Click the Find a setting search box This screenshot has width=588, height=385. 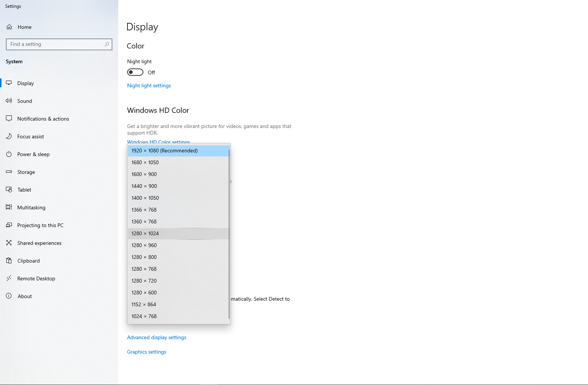[x=55, y=44]
